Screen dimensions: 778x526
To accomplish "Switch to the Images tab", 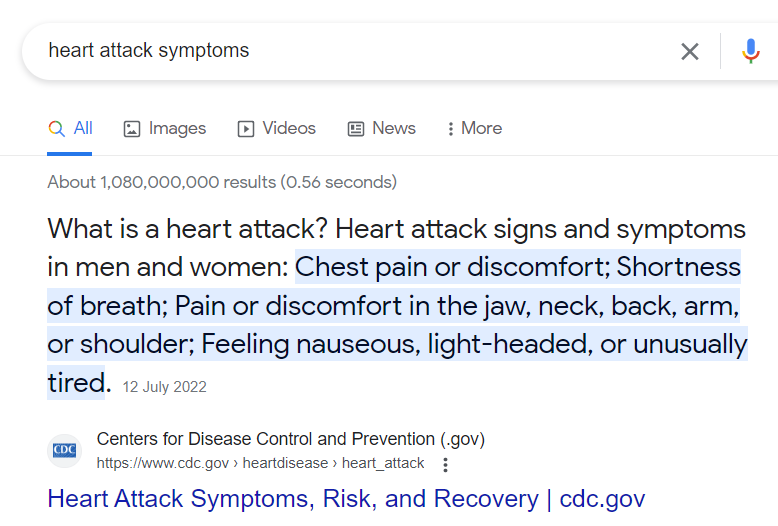I will pyautogui.click(x=177, y=129).
